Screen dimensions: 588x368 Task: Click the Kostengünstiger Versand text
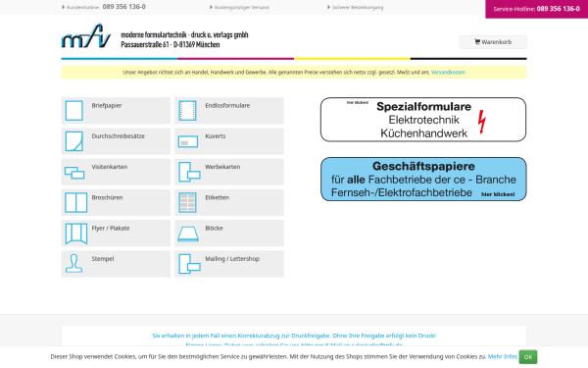click(242, 7)
